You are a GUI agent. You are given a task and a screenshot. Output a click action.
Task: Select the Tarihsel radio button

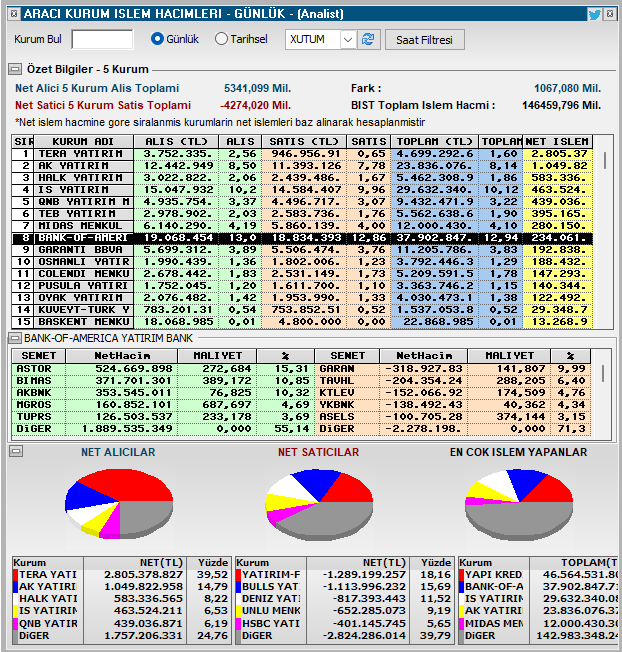coord(221,39)
